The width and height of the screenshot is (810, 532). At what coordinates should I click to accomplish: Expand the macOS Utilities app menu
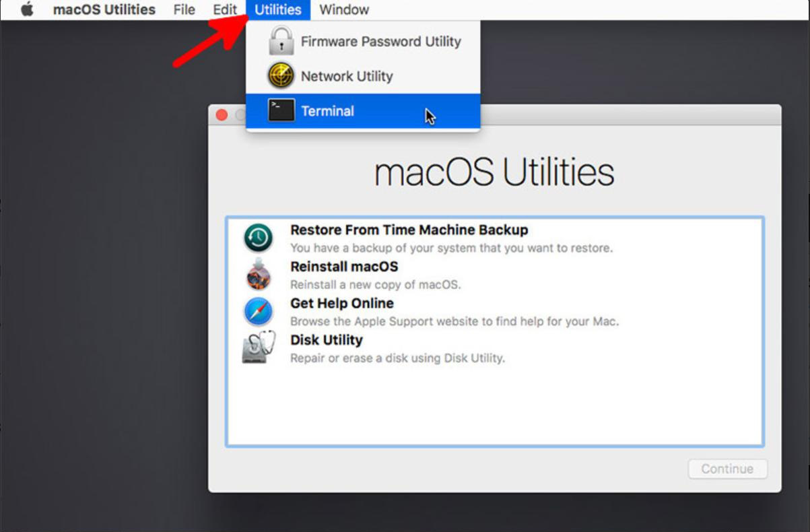click(104, 10)
